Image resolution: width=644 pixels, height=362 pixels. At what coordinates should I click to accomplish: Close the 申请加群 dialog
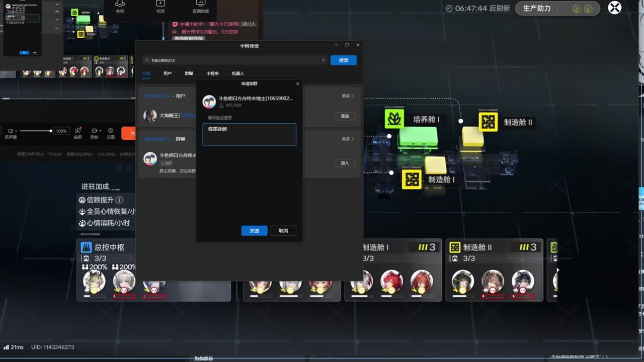point(297,83)
